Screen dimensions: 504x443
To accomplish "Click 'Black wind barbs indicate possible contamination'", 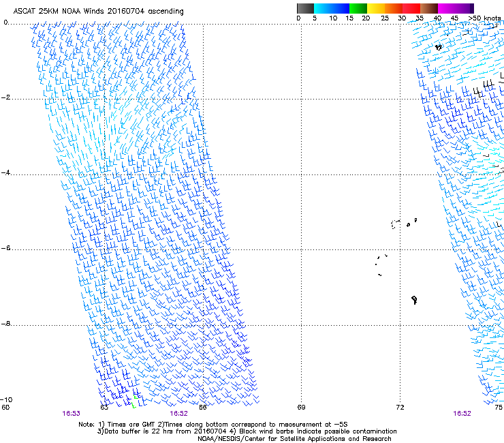I will click(318, 431).
